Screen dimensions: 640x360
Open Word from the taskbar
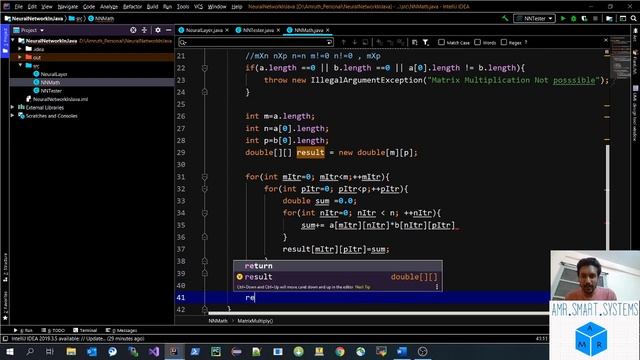402,351
